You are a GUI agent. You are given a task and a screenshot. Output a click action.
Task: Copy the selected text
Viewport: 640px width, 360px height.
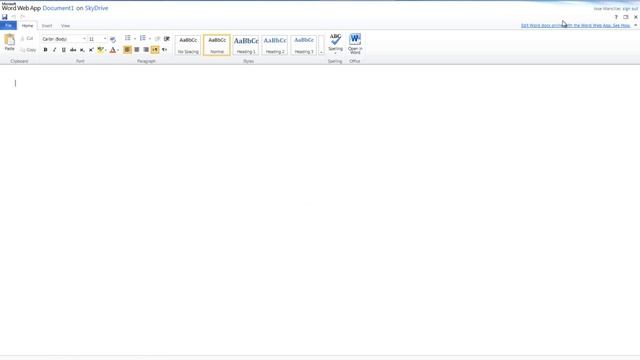28,50
